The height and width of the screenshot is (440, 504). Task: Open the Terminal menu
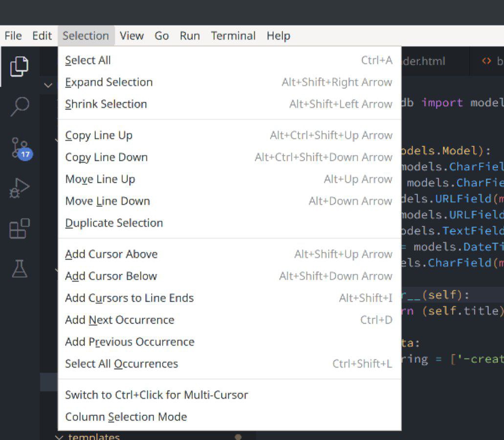(x=233, y=35)
